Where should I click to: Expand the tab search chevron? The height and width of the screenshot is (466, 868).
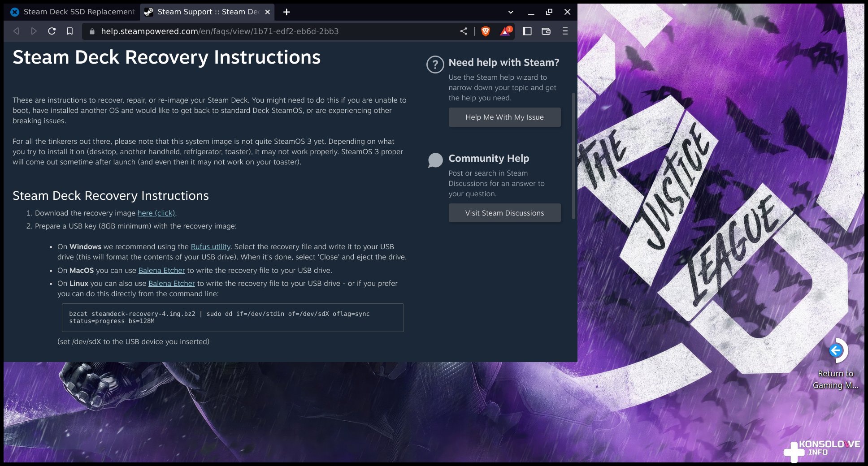[511, 12]
